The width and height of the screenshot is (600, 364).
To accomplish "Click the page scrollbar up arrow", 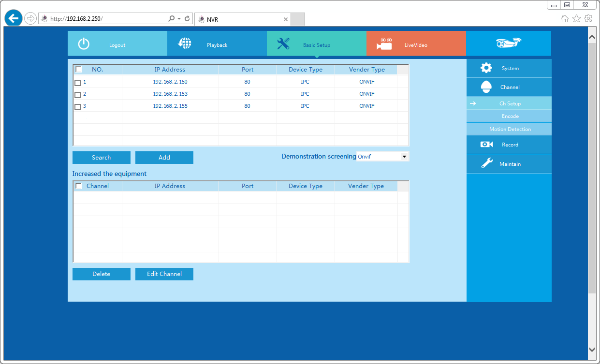I will pyautogui.click(x=592, y=36).
